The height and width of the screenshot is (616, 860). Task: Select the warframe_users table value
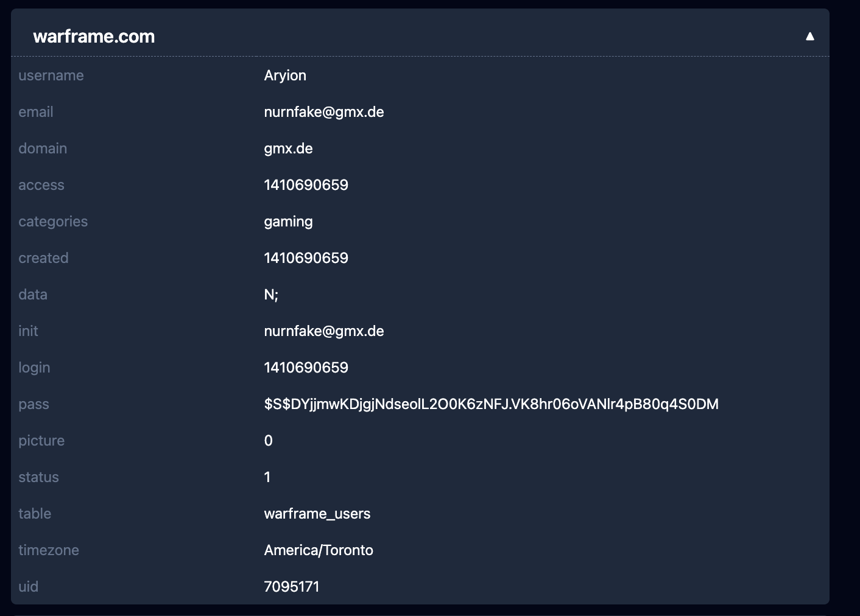pos(317,514)
